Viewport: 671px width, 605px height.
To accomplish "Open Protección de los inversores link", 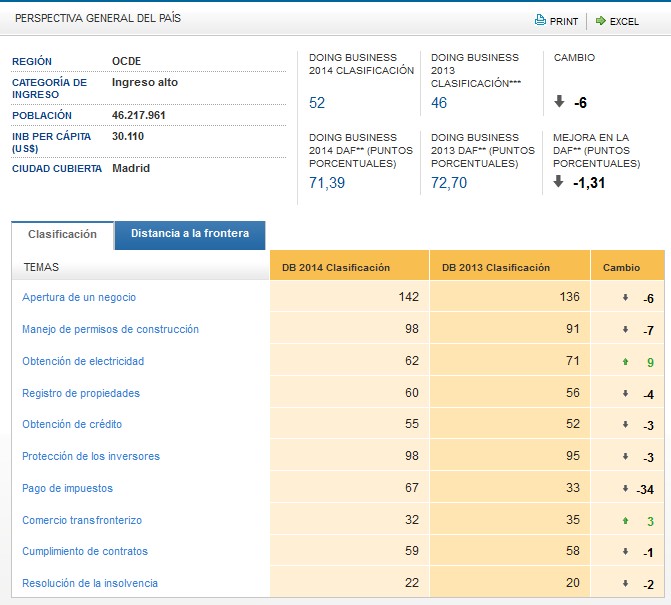I will click(x=91, y=456).
